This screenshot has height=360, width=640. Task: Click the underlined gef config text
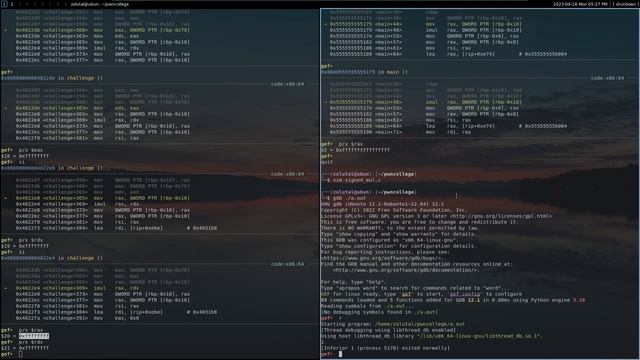(x=465, y=294)
